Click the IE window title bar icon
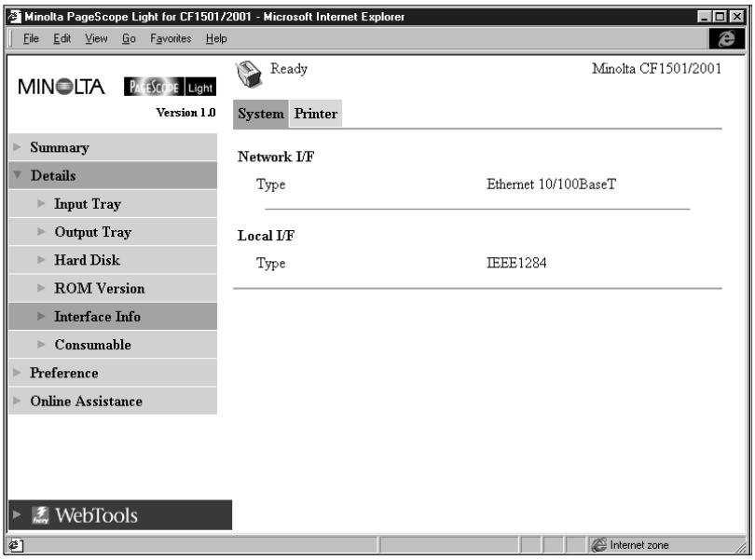755x560 pixels. [15, 17]
